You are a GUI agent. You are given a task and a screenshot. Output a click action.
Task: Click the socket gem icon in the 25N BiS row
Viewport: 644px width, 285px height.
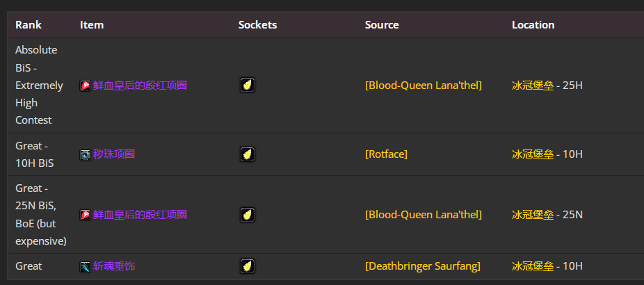[x=247, y=215]
